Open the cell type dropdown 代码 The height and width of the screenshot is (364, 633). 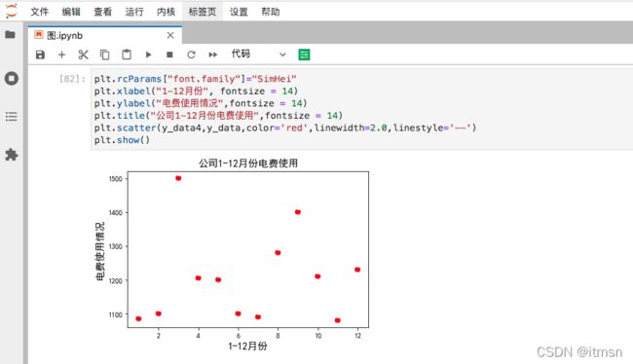258,55
